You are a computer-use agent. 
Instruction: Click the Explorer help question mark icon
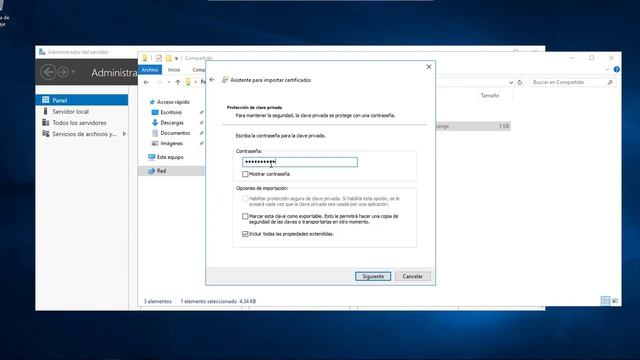616,70
